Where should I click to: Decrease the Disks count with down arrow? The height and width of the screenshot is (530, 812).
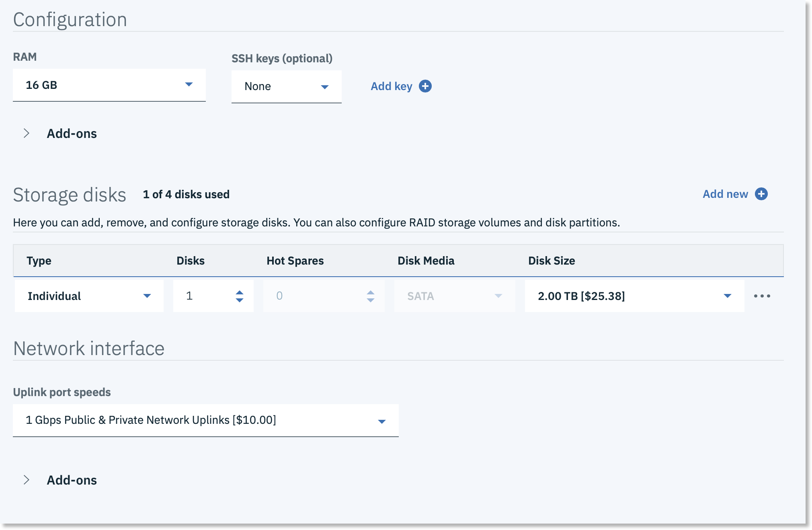tap(240, 300)
